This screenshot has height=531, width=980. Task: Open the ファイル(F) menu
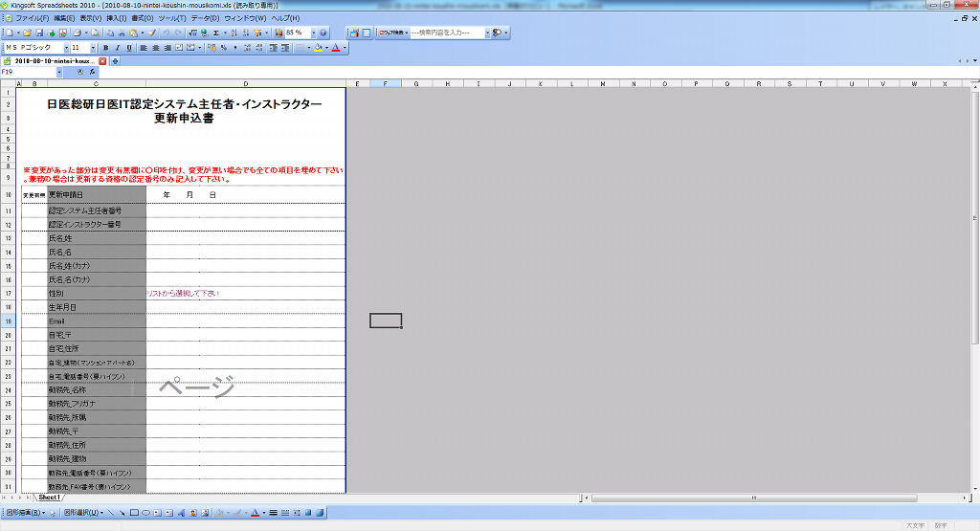pyautogui.click(x=32, y=18)
